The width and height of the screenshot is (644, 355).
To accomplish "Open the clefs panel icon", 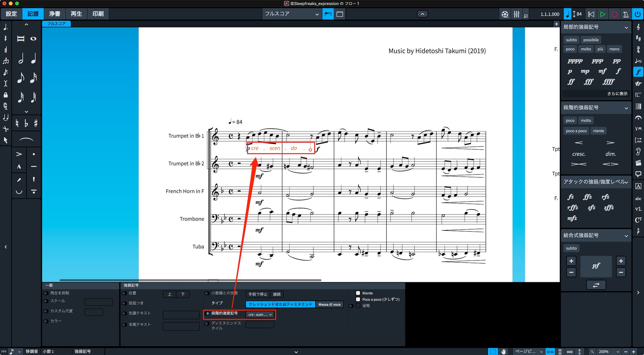I will [x=638, y=27].
